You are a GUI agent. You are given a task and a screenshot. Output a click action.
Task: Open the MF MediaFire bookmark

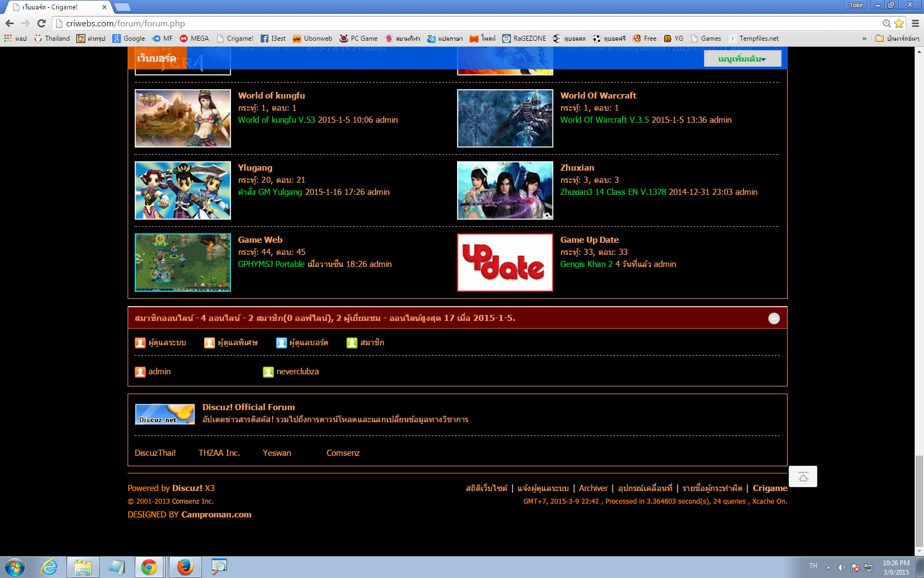coord(162,39)
